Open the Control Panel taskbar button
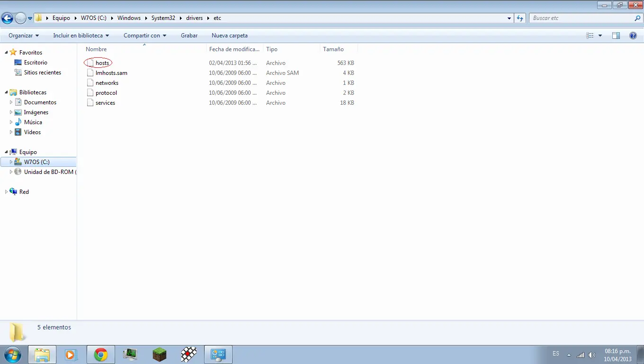The width and height of the screenshot is (644, 364). tap(218, 355)
